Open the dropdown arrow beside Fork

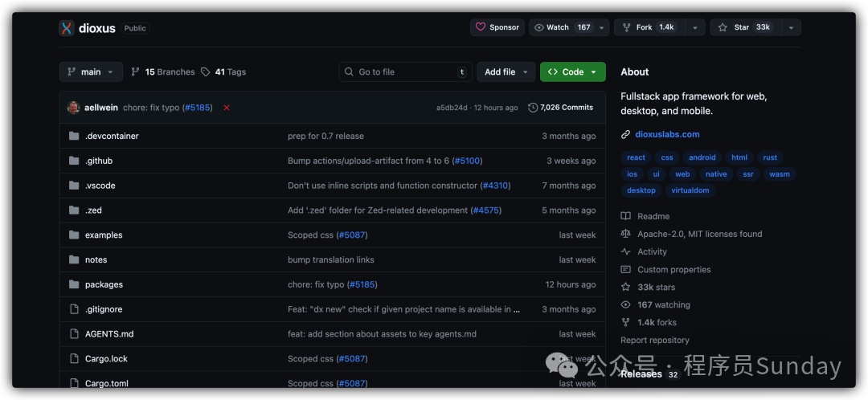coord(694,27)
